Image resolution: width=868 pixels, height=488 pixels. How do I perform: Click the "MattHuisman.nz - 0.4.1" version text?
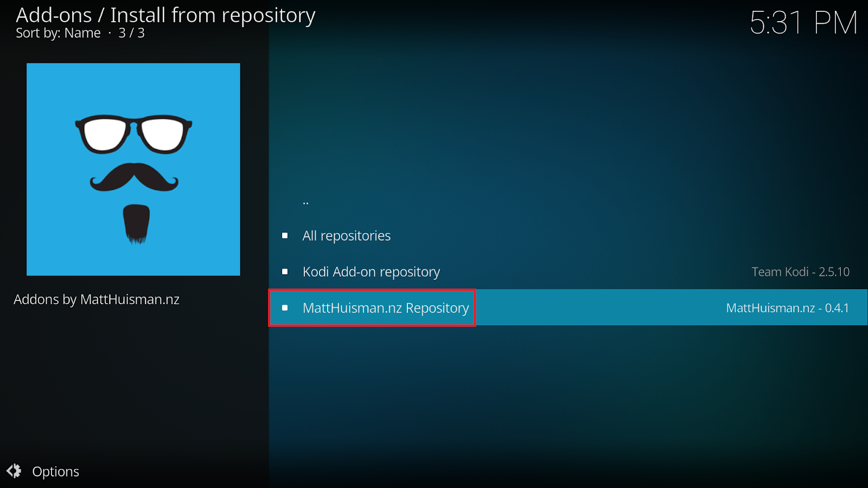coord(787,308)
